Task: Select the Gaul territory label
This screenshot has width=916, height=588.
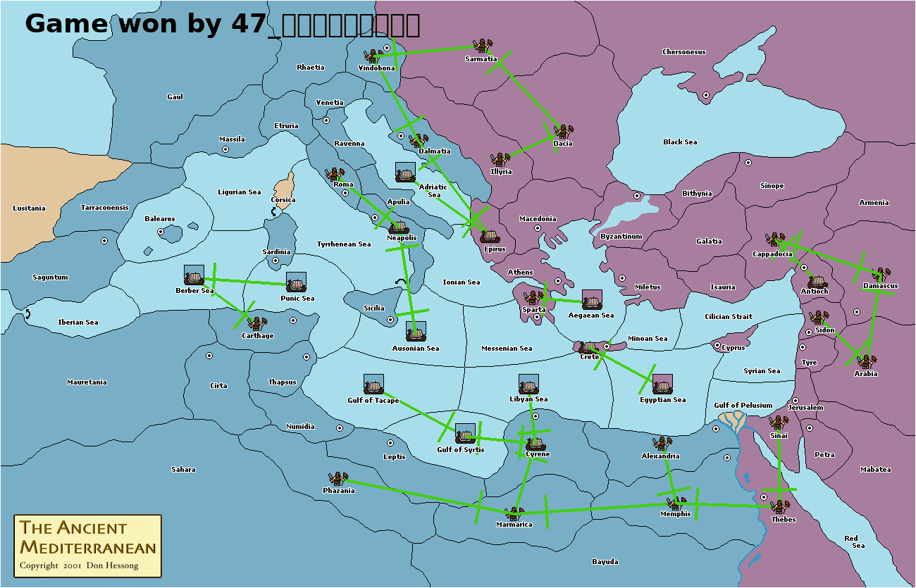Action: click(x=175, y=97)
